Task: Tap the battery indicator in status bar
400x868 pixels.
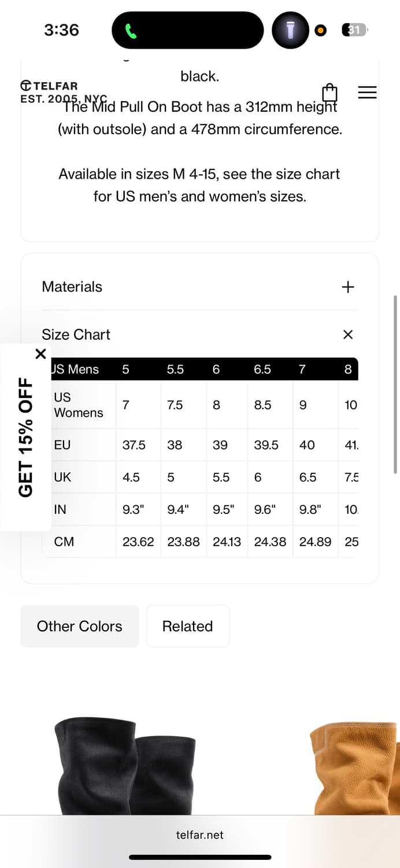Action: click(x=354, y=30)
